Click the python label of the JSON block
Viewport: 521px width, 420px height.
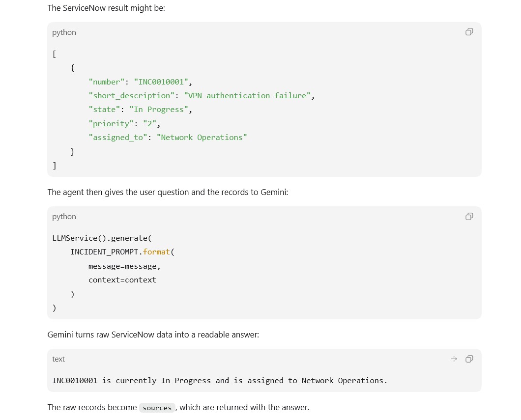[x=64, y=32]
